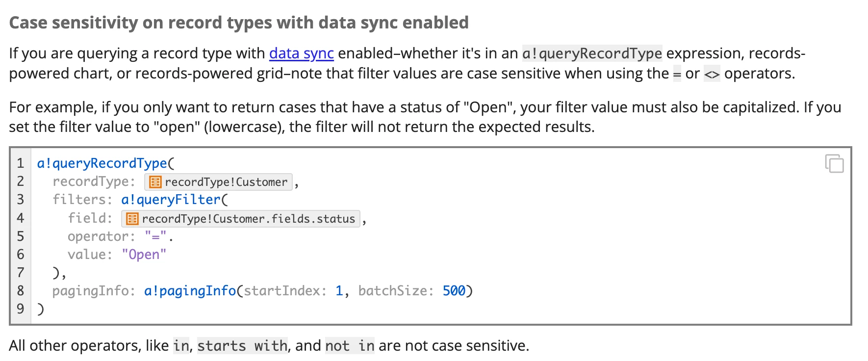
Task: Click the inline a!queryRecordType code in paragraph
Action: tap(592, 53)
